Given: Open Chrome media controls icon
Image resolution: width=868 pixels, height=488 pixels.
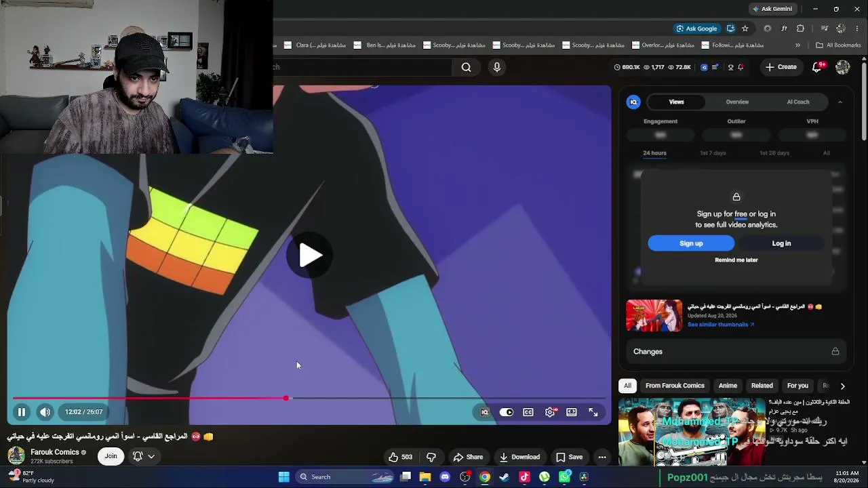Looking at the screenshot, I should (x=825, y=28).
